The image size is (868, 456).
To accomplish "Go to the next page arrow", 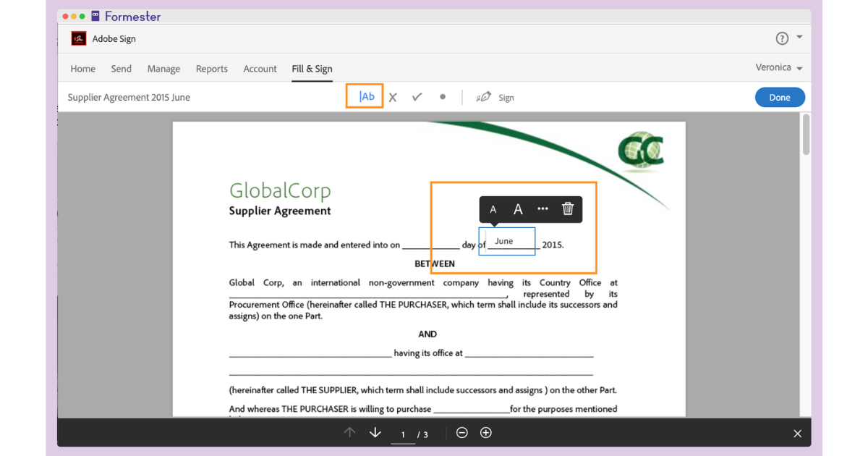I will click(375, 432).
